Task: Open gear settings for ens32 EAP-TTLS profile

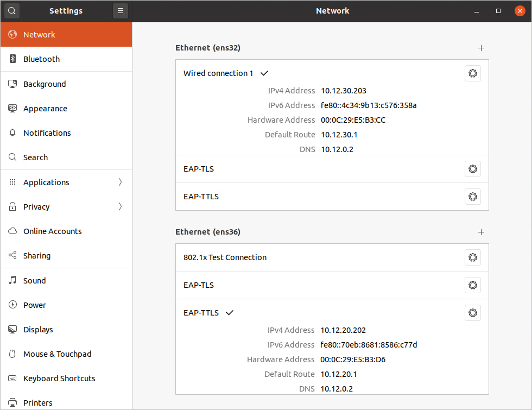Action: 472,197
